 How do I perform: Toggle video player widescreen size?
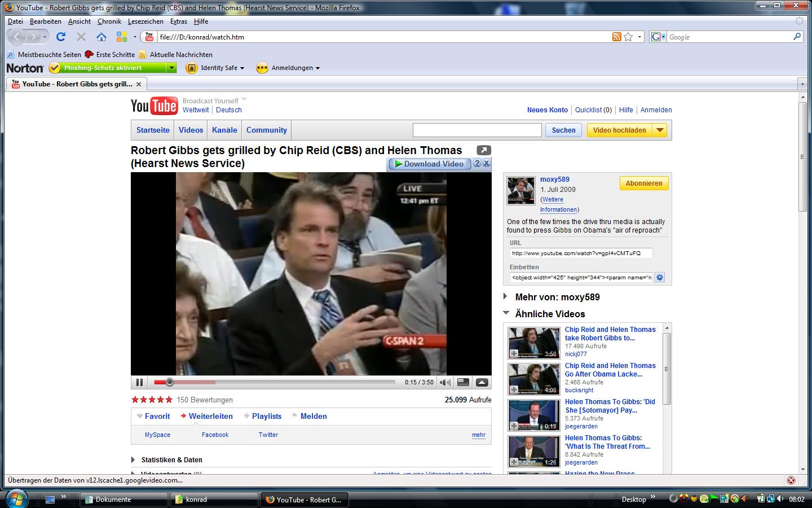click(463, 382)
